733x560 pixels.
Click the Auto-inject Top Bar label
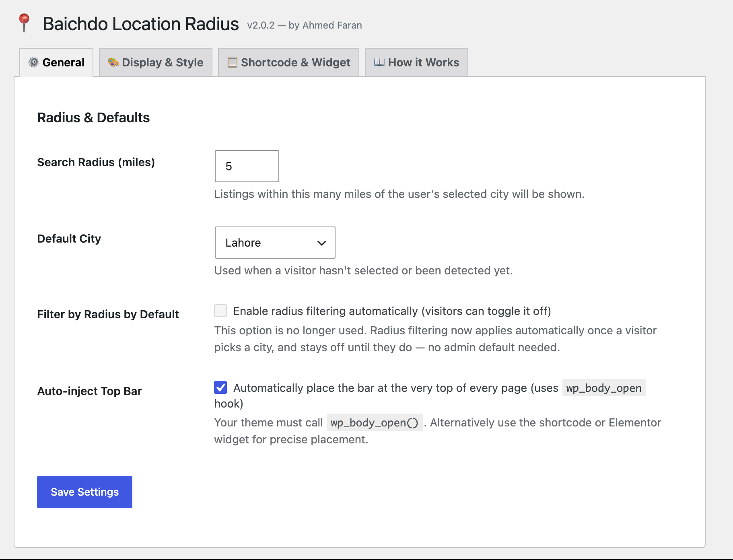[90, 391]
